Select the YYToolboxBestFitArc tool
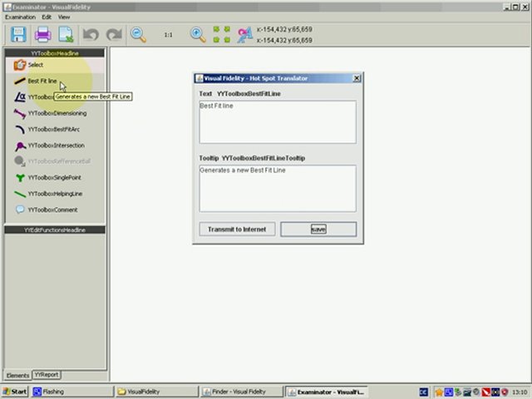 coord(53,130)
